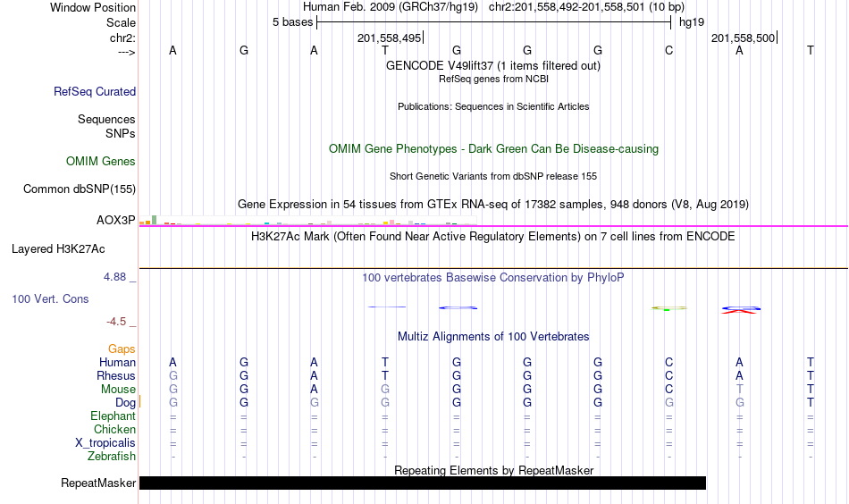Screen dimensions: 849x504
Task: Click the window position text Human Feb. 2009 (GRCh37/hg19)
Action: tap(391, 7)
